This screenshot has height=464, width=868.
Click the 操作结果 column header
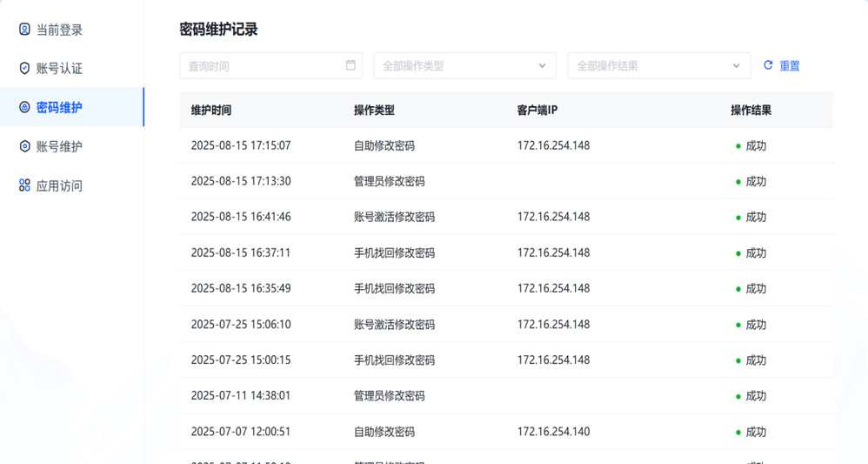click(751, 111)
